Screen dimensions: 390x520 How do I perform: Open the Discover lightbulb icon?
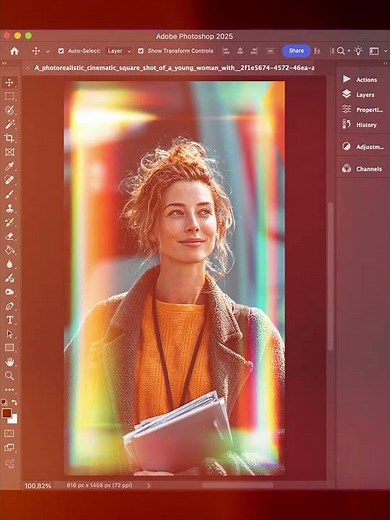click(358, 51)
